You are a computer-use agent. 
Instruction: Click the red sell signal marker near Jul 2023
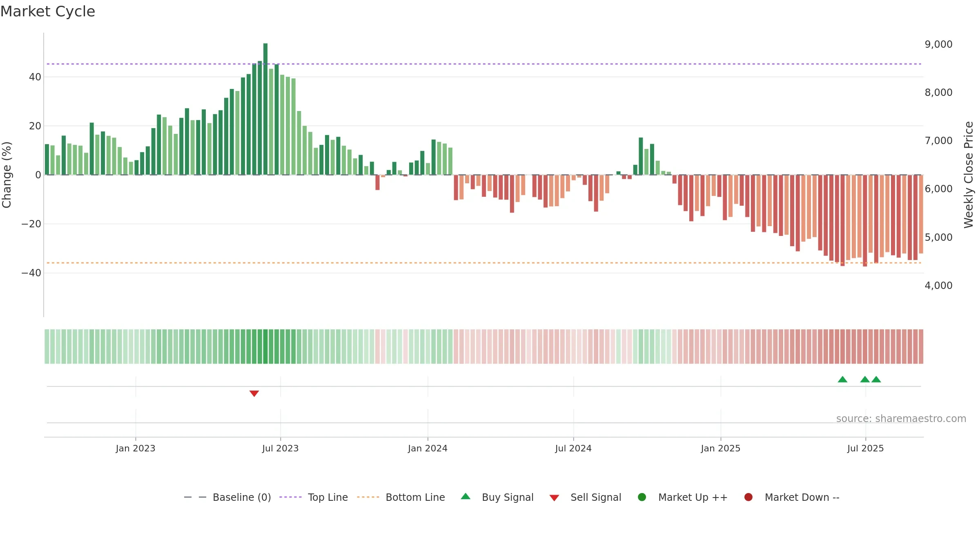pos(254,393)
